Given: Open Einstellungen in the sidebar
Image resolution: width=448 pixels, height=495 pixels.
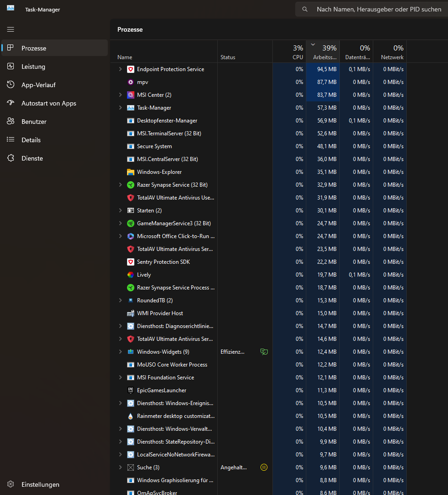Looking at the screenshot, I should coord(55,484).
